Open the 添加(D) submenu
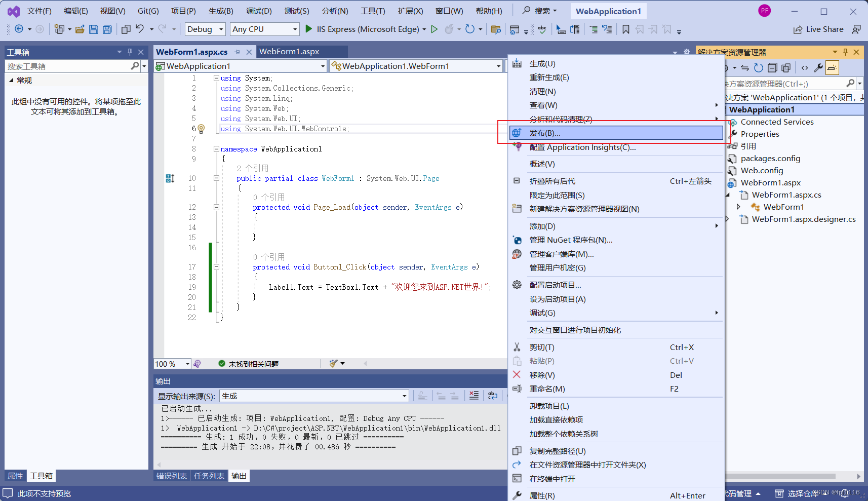 [x=616, y=226]
